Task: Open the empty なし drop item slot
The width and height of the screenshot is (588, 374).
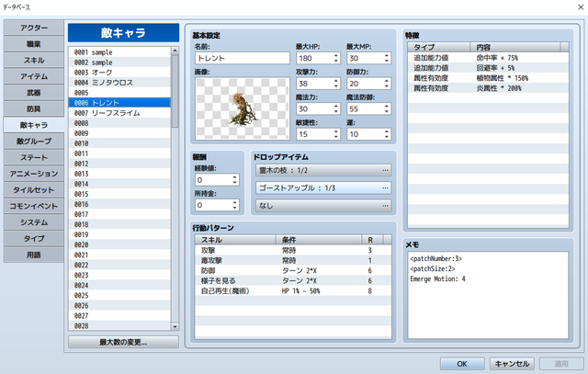Action: click(323, 206)
